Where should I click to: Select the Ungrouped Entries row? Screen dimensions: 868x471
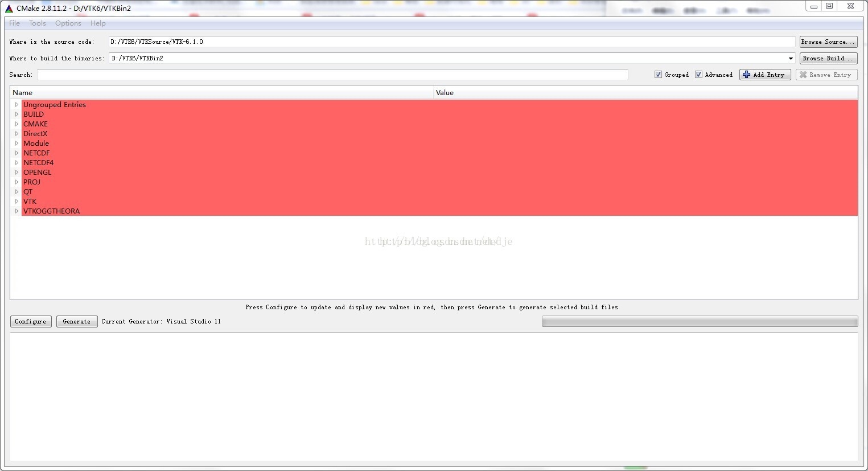pyautogui.click(x=439, y=105)
